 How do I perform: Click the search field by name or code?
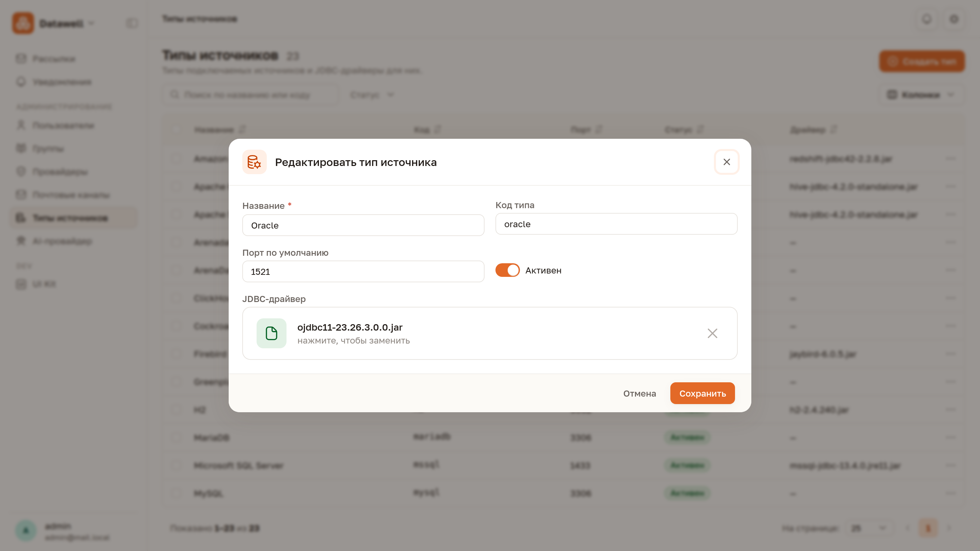coord(250,95)
